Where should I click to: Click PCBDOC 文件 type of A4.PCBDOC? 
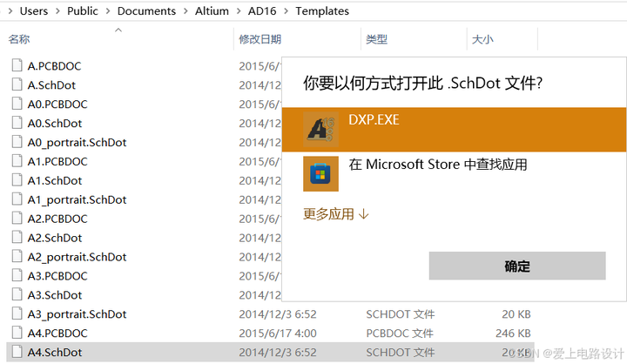pyautogui.click(x=400, y=334)
